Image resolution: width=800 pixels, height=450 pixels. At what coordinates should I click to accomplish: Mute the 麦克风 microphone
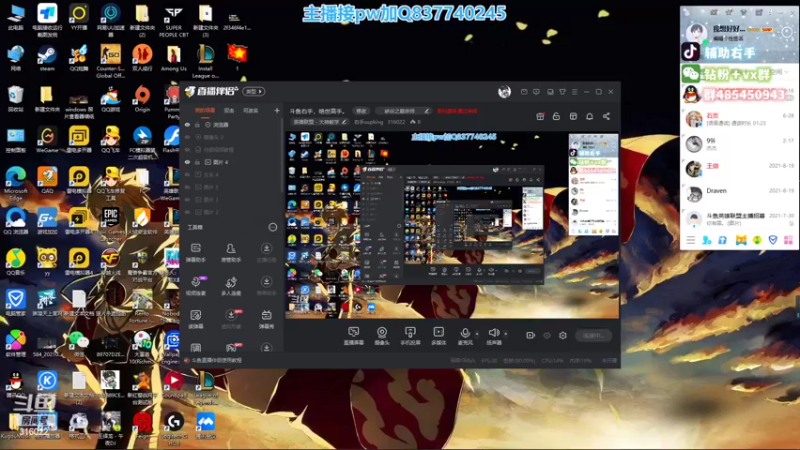tap(465, 336)
